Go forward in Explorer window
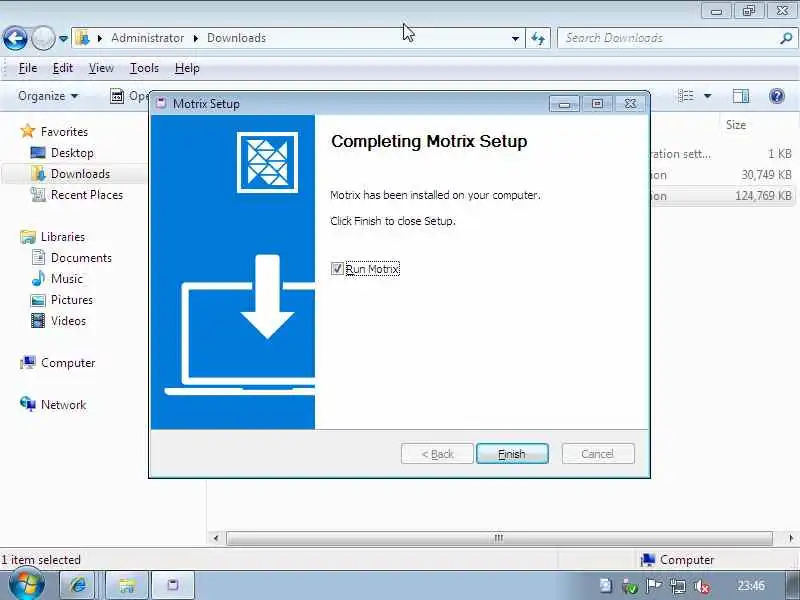The width and height of the screenshot is (800, 600). pyautogui.click(x=43, y=38)
